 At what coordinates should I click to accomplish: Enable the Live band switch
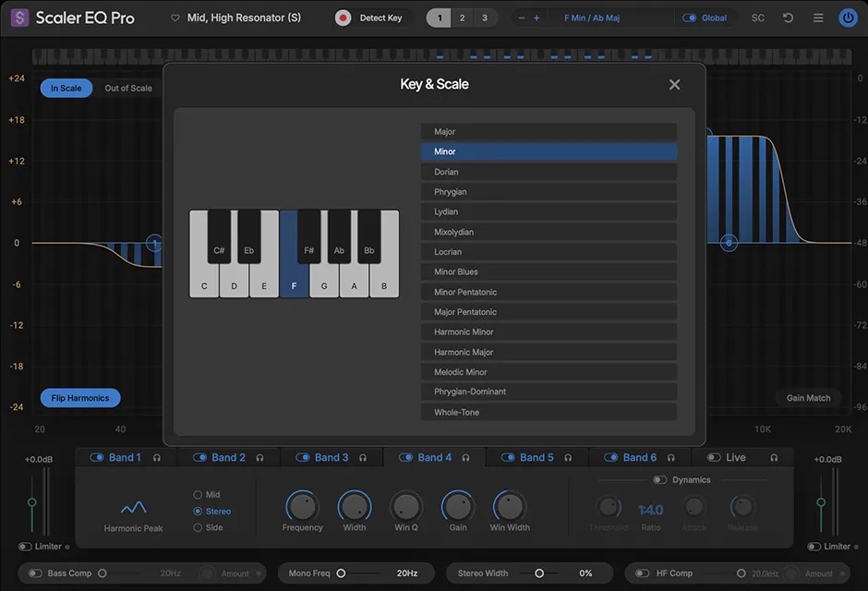pyautogui.click(x=714, y=458)
